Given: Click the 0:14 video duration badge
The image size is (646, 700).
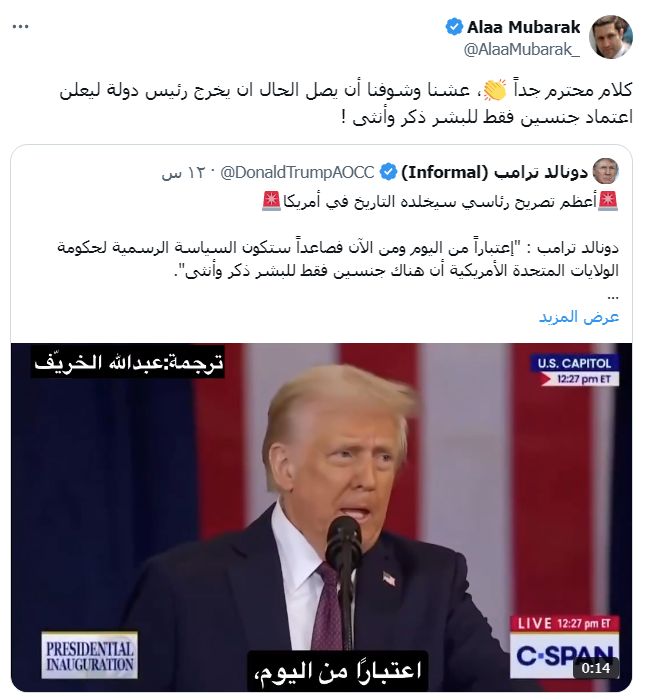Looking at the screenshot, I should [596, 668].
